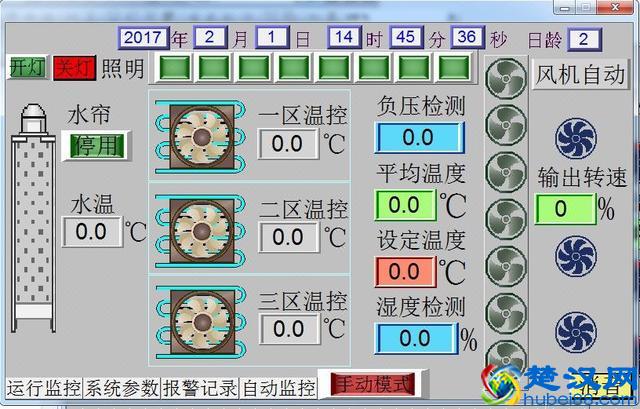
Task: Click the 二区温控 temperature value field
Action: tap(288, 237)
